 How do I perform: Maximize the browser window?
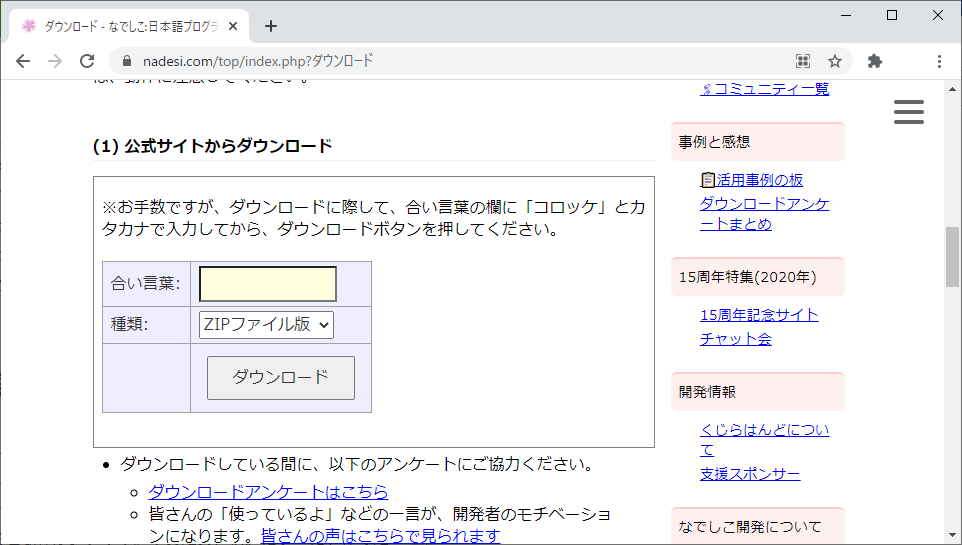(892, 15)
